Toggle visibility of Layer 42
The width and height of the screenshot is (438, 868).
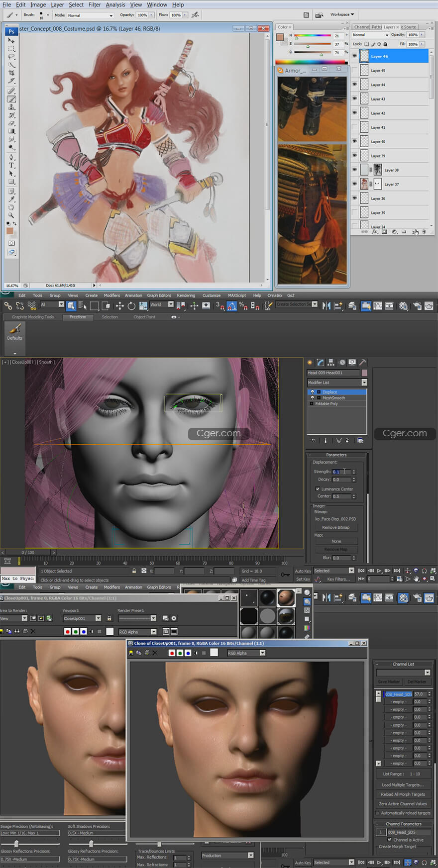coord(354,113)
